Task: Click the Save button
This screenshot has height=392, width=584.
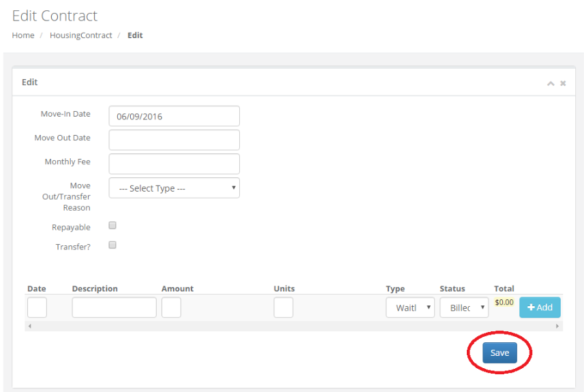Action: [x=500, y=353]
